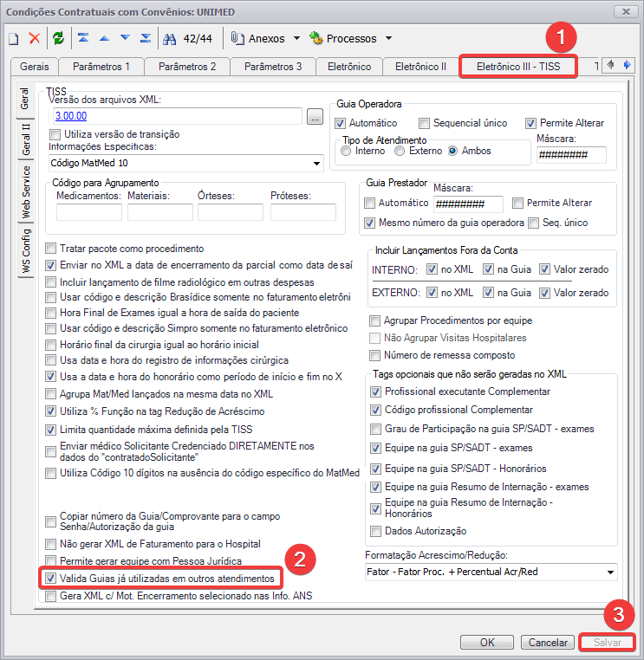Select the Externo radio button
The height and width of the screenshot is (660, 644).
tap(400, 151)
